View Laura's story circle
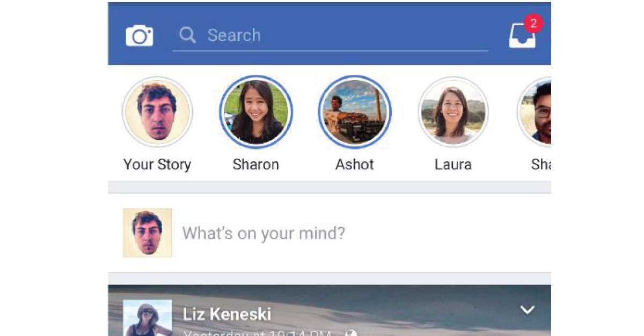 453,112
